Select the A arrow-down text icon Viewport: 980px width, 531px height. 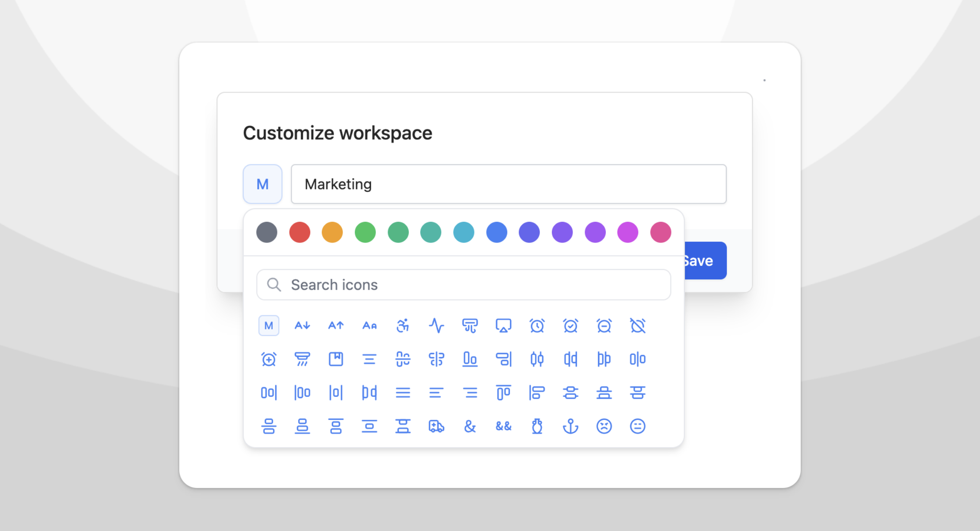(302, 326)
